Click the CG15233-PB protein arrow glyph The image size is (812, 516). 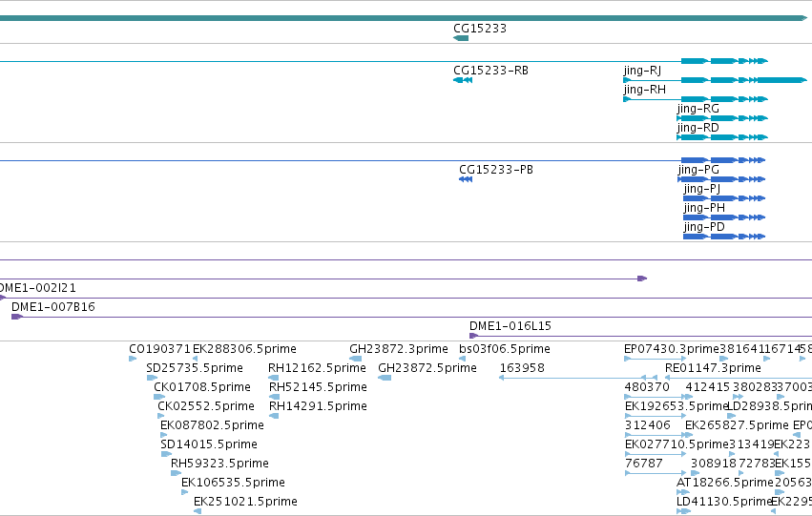(x=466, y=179)
